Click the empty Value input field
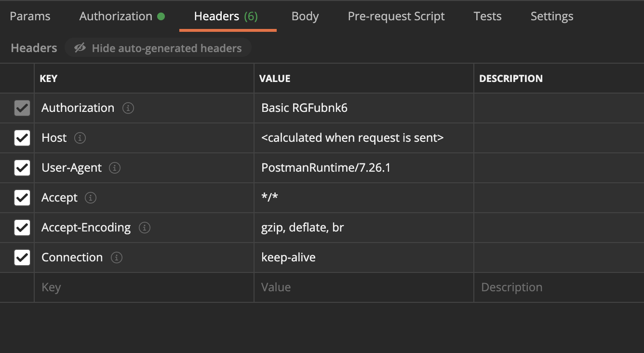Viewport: 644px width, 353px height. pos(337,287)
